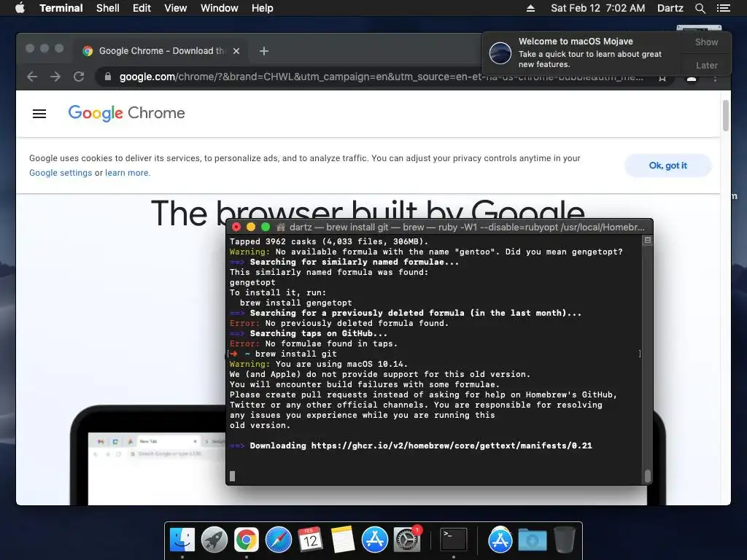Open Safari from the Dock
The width and height of the screenshot is (747, 560).
tap(278, 540)
